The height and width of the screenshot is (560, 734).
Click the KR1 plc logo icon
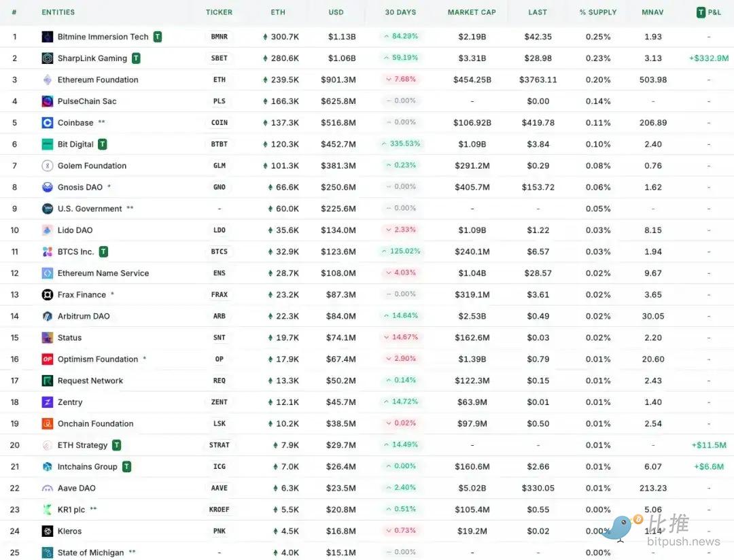(x=48, y=510)
